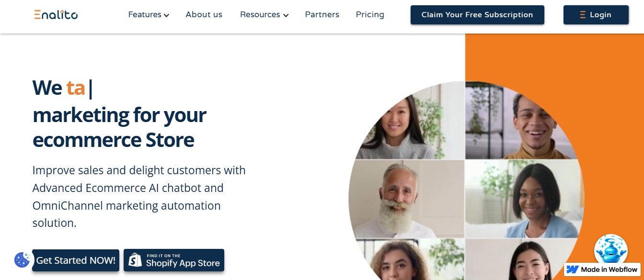
Task: Click the Made in Webflow badge
Action: point(602,269)
